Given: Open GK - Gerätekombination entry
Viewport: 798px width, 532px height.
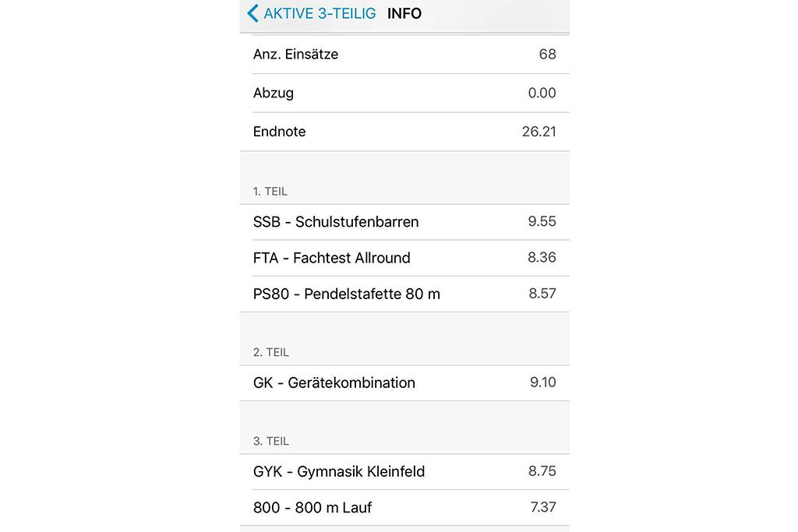Looking at the screenshot, I should tap(404, 383).
